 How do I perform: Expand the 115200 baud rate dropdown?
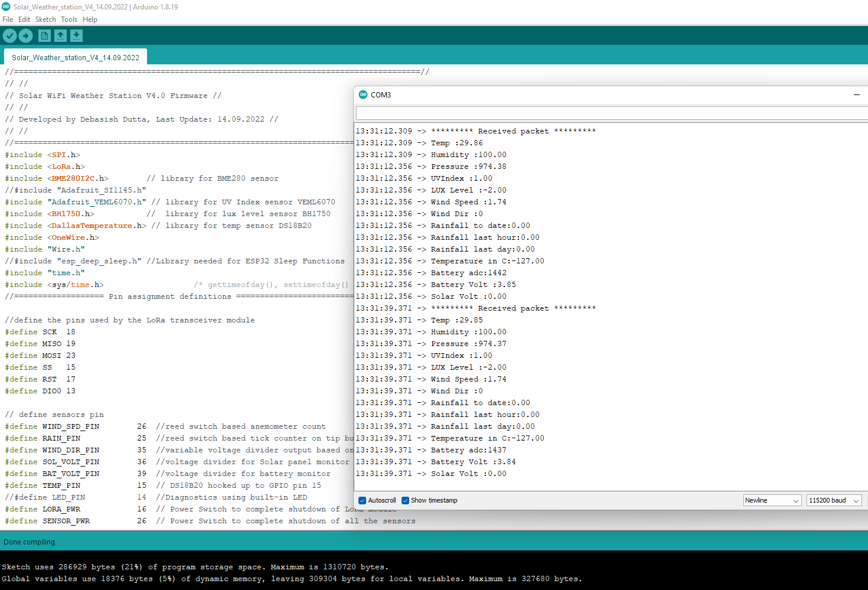834,500
